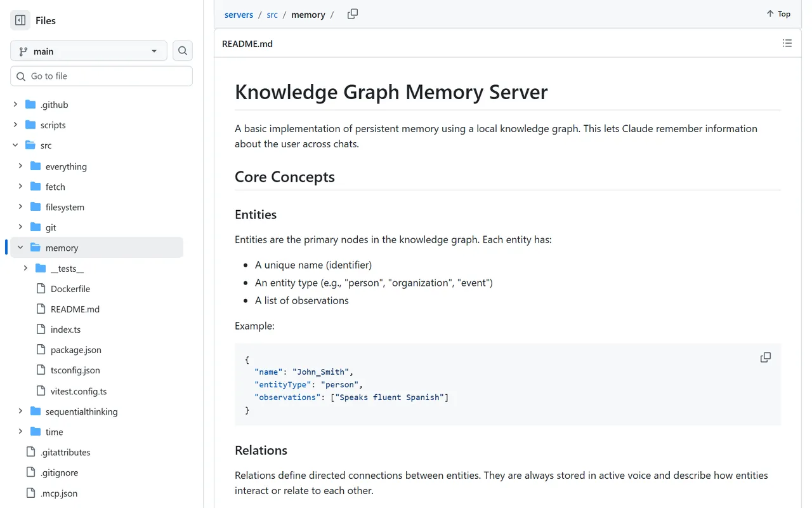Click the time folder icon
Screen dimensions: 812x508
pos(36,431)
